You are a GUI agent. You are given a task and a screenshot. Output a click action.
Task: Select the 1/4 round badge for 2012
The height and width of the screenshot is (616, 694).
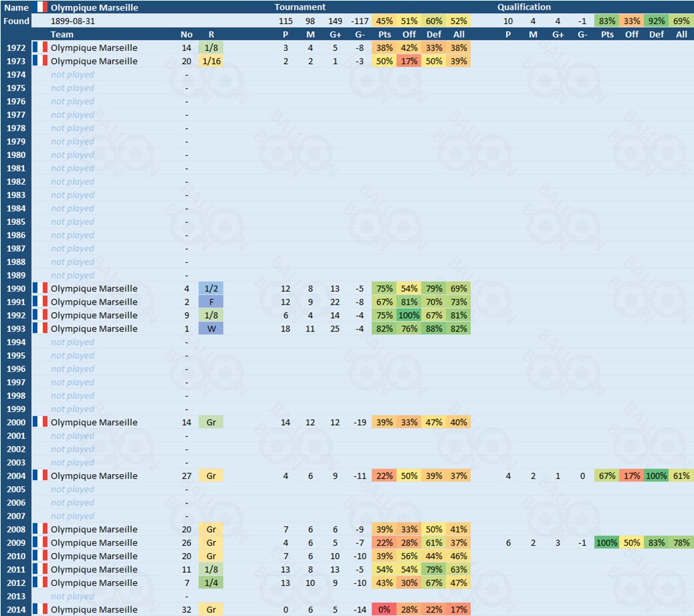click(x=211, y=583)
